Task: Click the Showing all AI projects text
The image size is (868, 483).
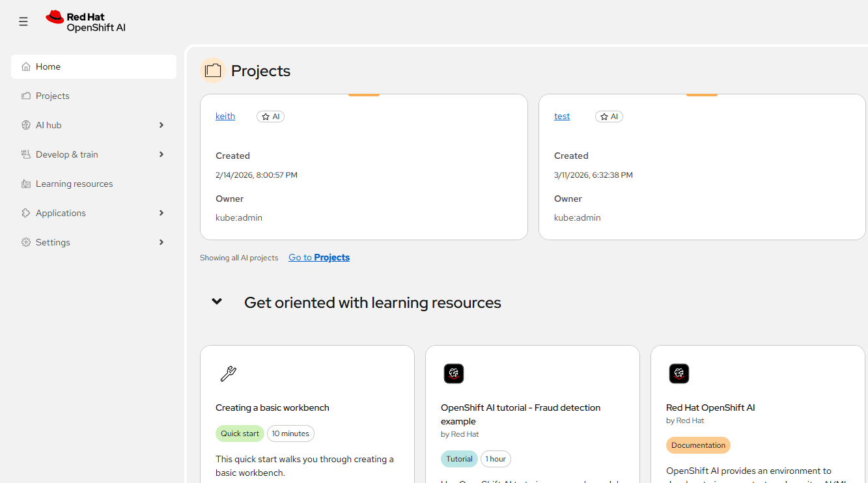Action: (x=239, y=258)
